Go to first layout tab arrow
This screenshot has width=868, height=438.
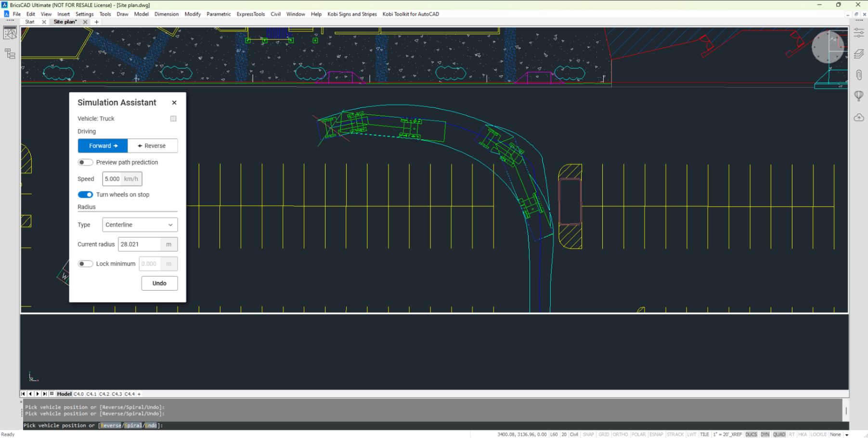coord(23,394)
